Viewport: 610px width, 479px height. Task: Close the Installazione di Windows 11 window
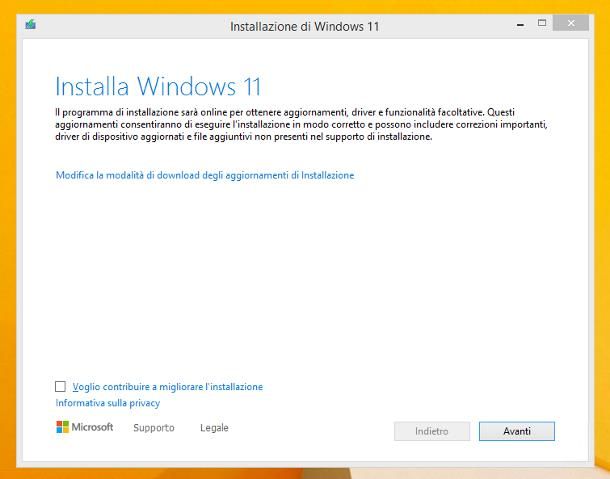click(571, 23)
